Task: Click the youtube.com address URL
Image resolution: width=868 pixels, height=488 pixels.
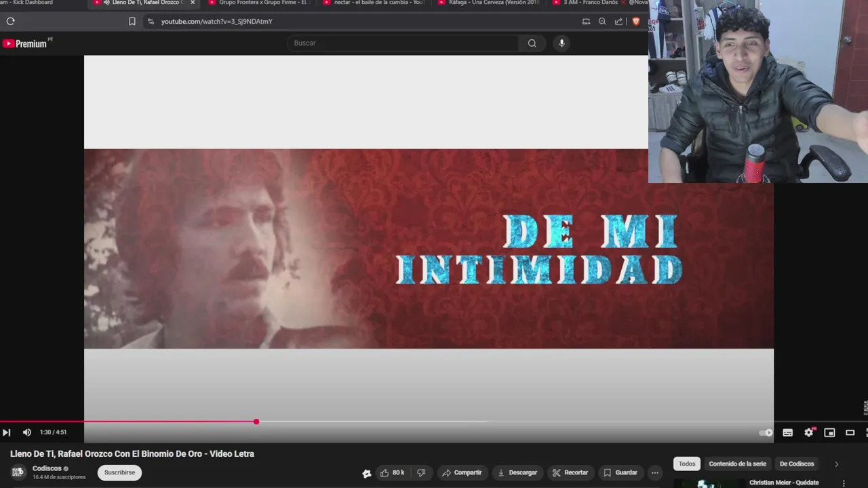Action: pos(216,22)
